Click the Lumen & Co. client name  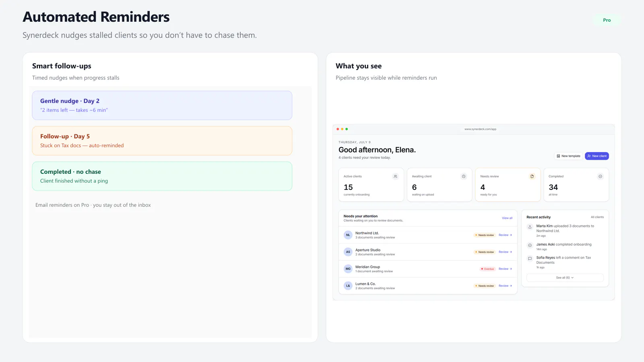(x=365, y=284)
